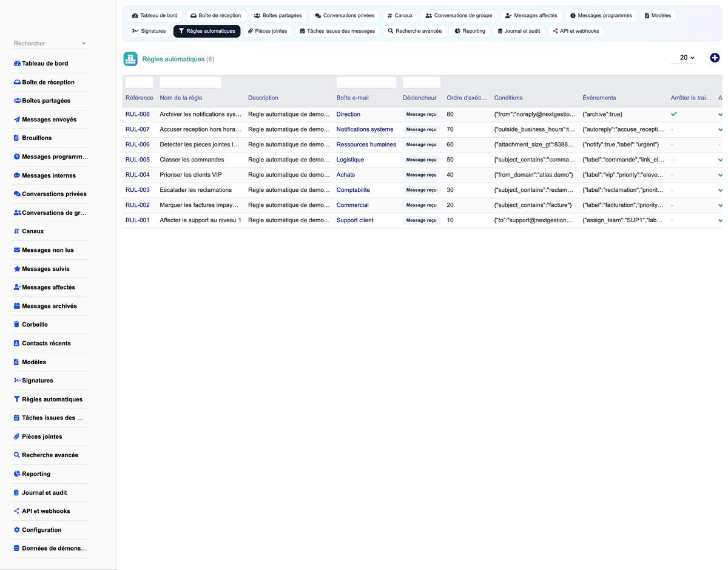Screen dimensions: 728x570
Task: Click the Règles automatiques funnel icon in sidebar
Action: click(17, 399)
